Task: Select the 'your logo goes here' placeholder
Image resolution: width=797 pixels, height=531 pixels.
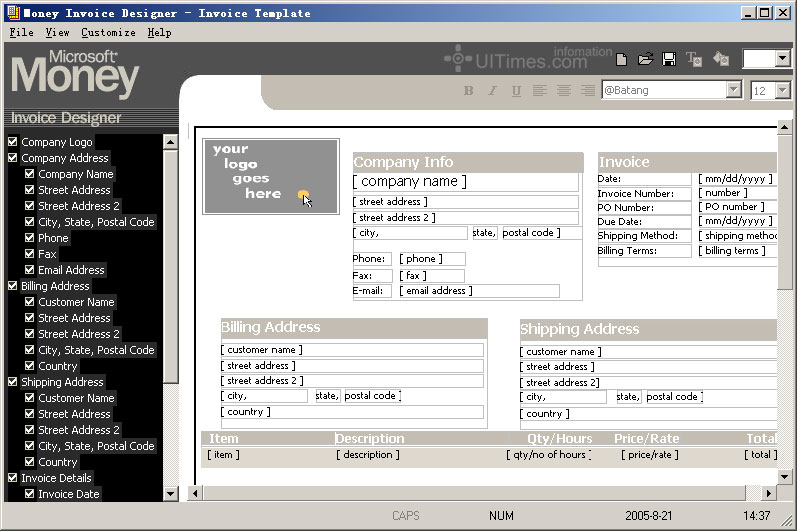Action: point(271,176)
